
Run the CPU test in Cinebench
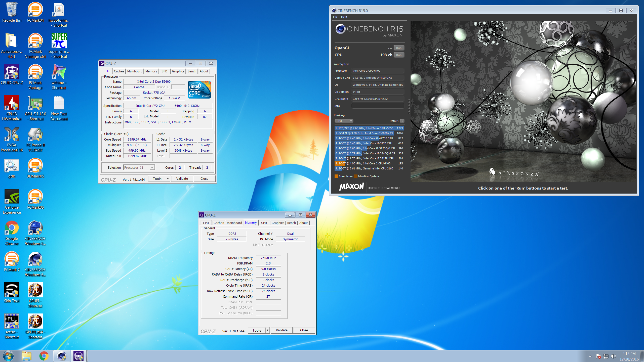coord(399,55)
